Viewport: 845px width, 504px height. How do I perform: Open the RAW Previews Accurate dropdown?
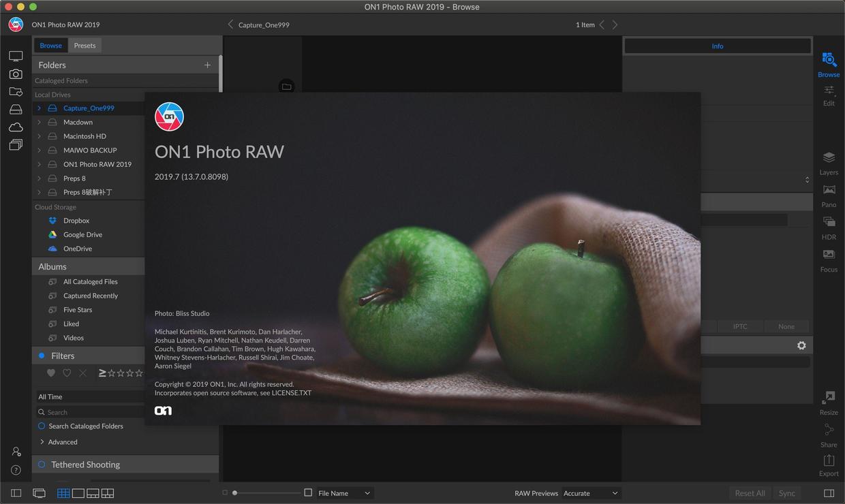click(591, 493)
